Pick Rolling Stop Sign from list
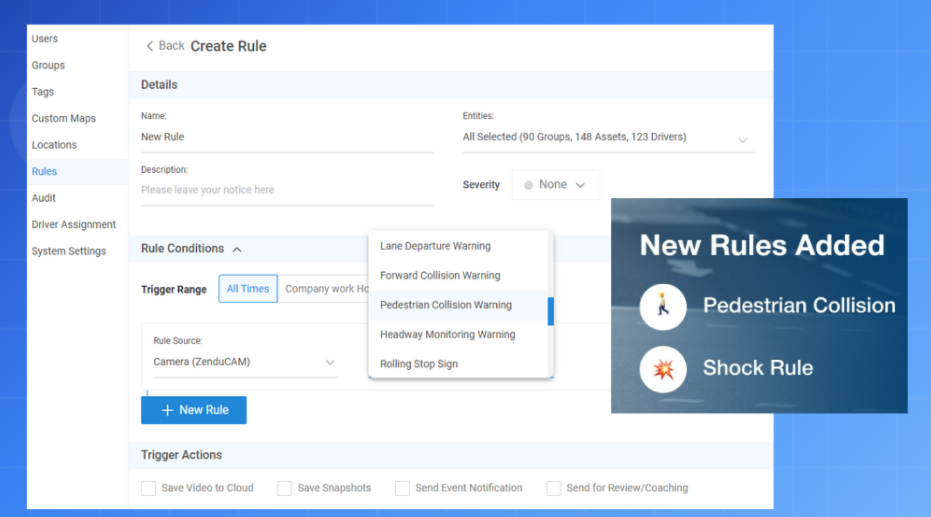 click(x=419, y=364)
